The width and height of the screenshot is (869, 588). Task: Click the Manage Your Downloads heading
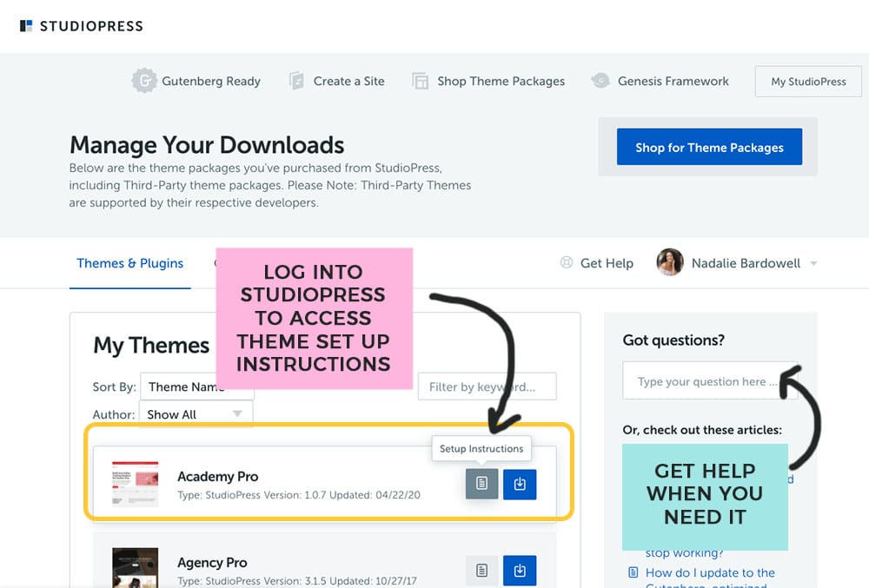click(207, 145)
